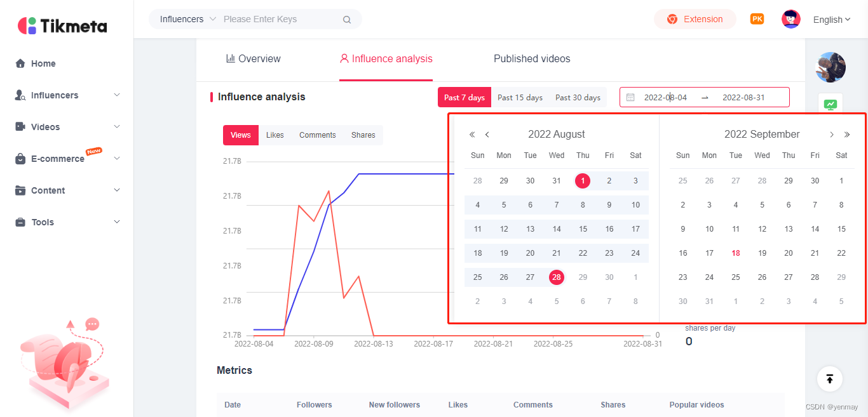Click the calendar icon in date range field
Viewport: 868px width, 417px height.
click(630, 97)
